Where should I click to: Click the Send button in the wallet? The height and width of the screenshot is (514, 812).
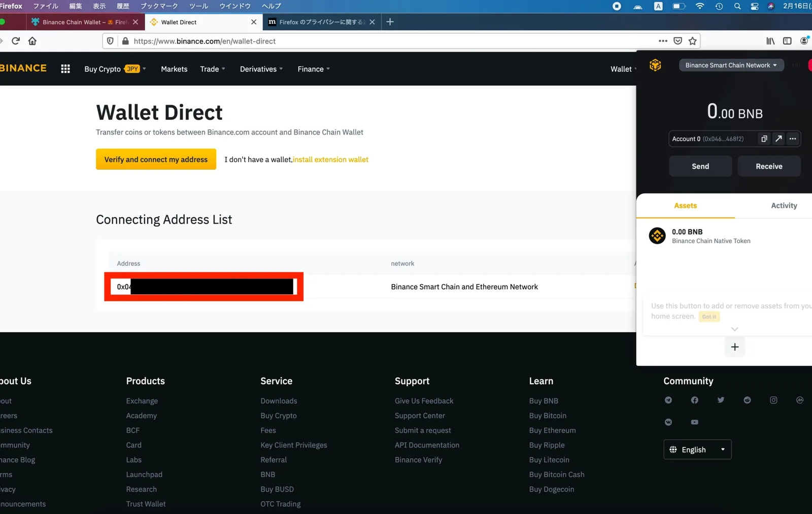point(700,166)
